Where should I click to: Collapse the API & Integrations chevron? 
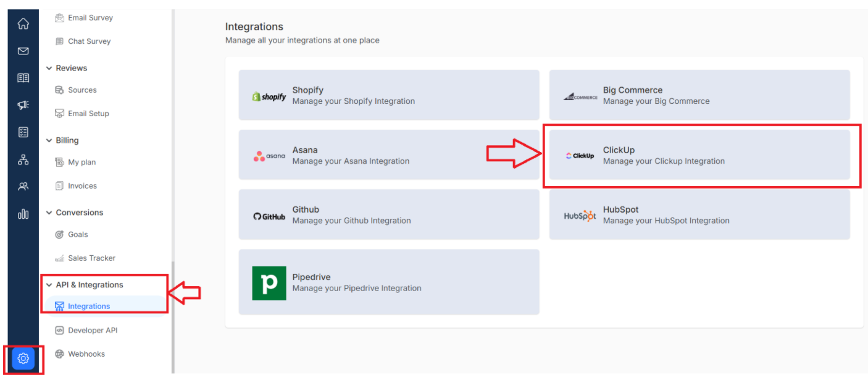coord(49,286)
